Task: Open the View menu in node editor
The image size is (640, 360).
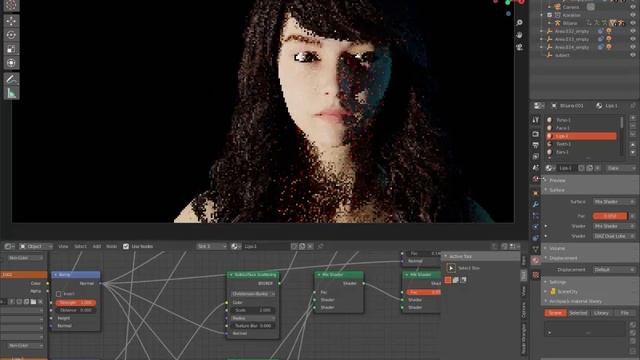Action: [x=63, y=247]
